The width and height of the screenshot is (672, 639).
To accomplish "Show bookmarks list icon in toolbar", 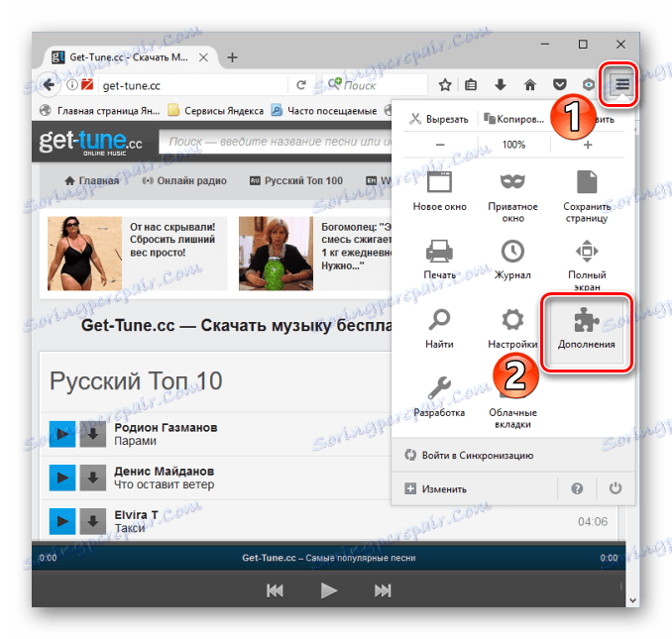I will tap(471, 85).
